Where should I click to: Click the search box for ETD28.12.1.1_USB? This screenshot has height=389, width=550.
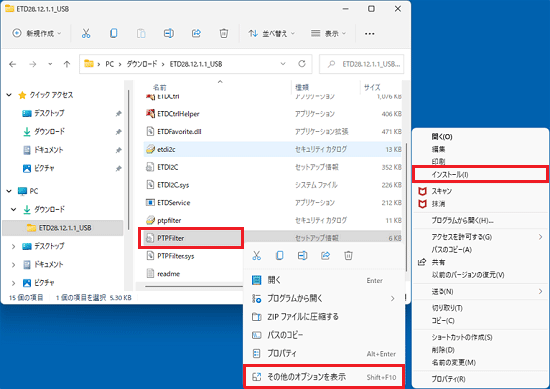362,64
